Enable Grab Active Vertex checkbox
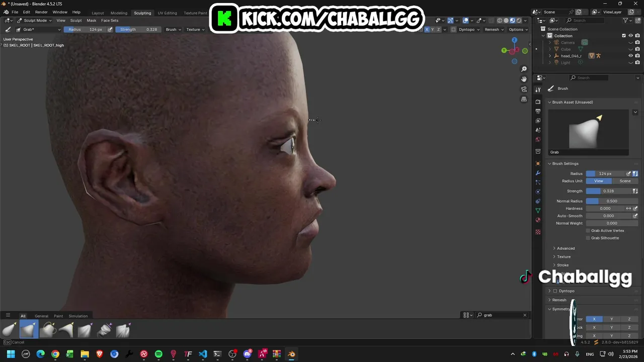 pyautogui.click(x=588, y=230)
